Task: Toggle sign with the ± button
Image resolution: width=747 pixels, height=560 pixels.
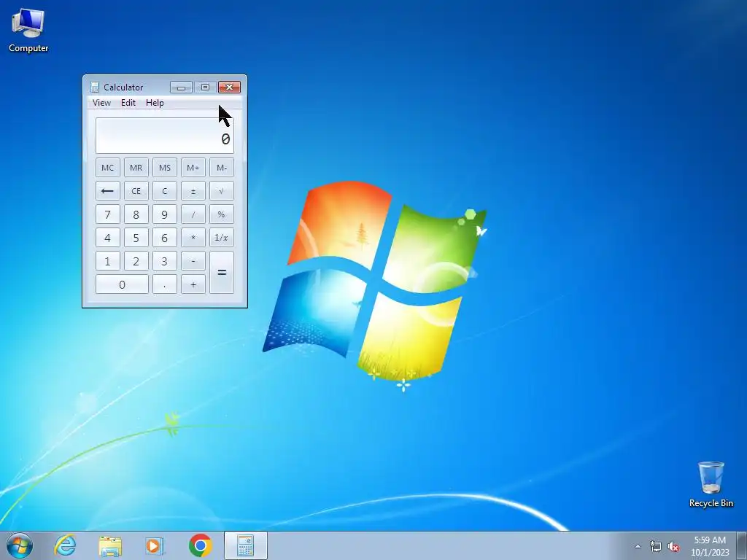Action: (x=193, y=191)
